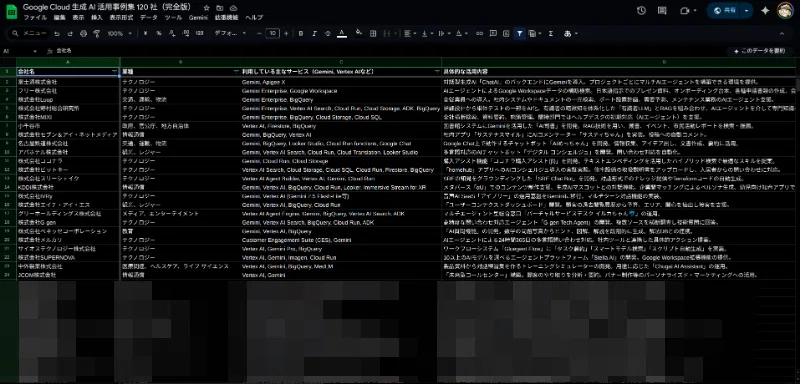Open the text color picker

click(342, 34)
